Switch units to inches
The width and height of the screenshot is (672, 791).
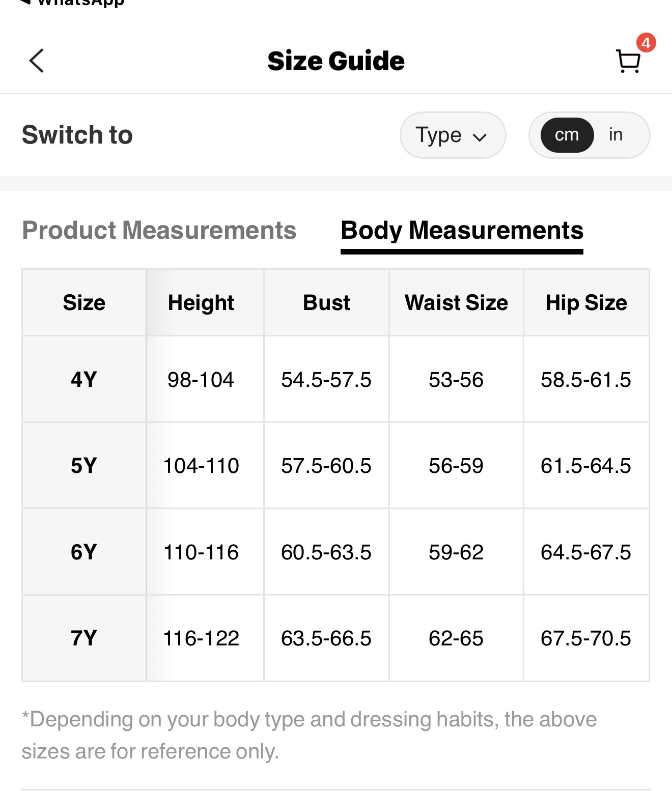coord(615,135)
